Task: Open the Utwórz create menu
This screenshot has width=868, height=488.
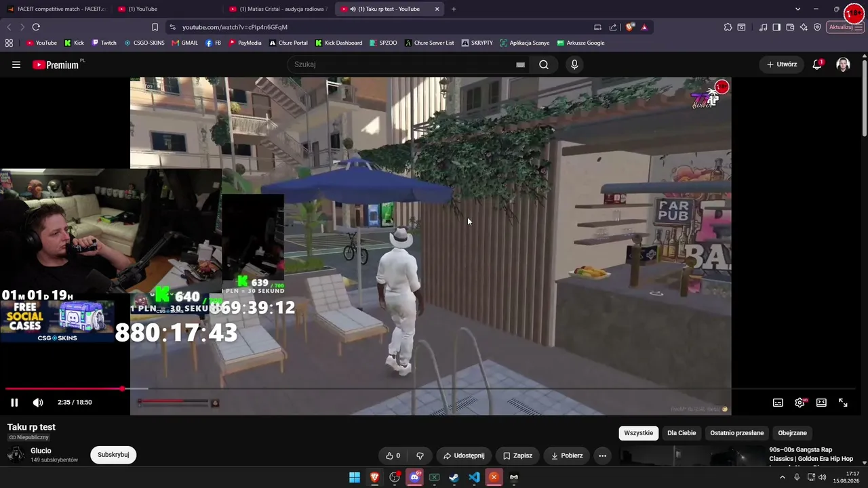Action: pyautogui.click(x=781, y=64)
